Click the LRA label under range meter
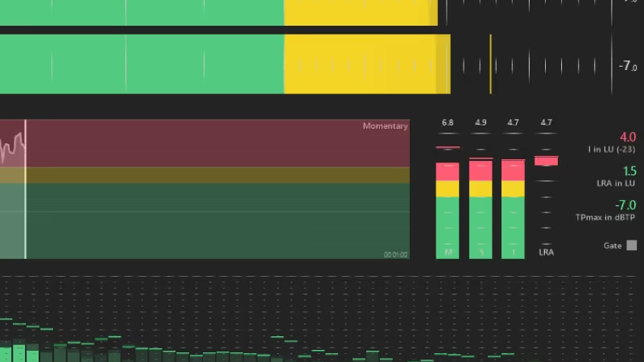 click(547, 253)
